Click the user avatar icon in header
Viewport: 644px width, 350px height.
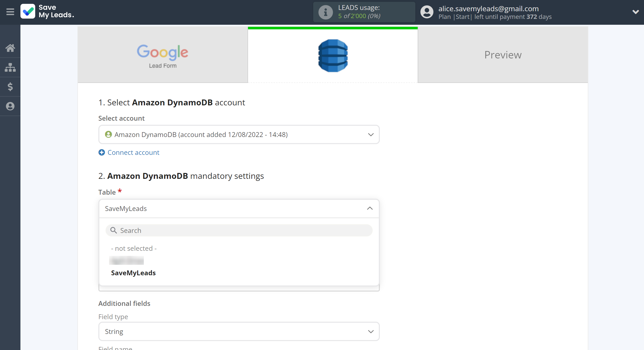tap(427, 12)
